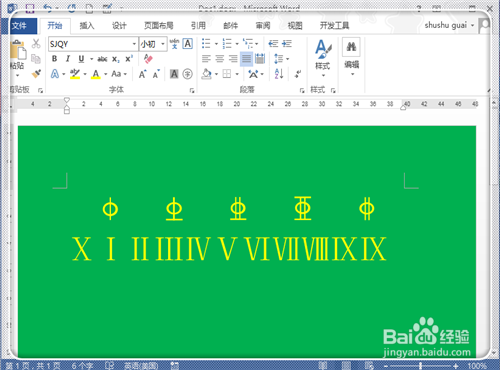
Task: Click the phonetic guide (wén) icon
Action: click(x=174, y=44)
